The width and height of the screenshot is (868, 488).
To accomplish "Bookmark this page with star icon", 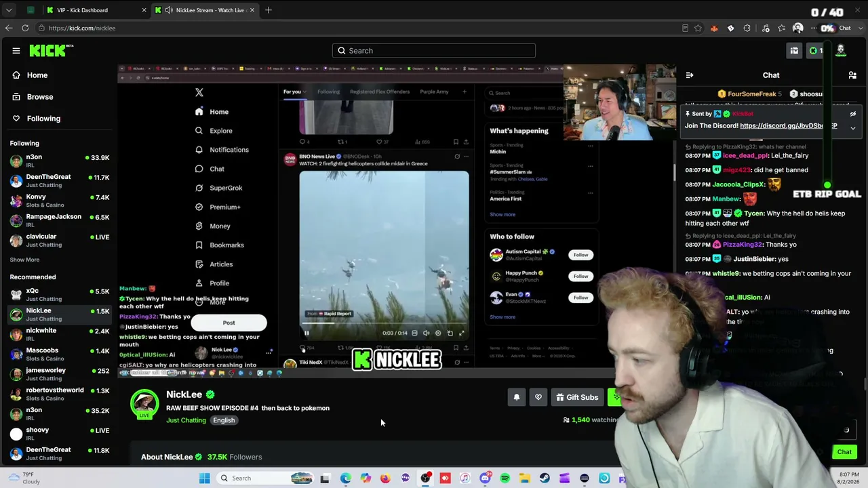I will point(698,28).
